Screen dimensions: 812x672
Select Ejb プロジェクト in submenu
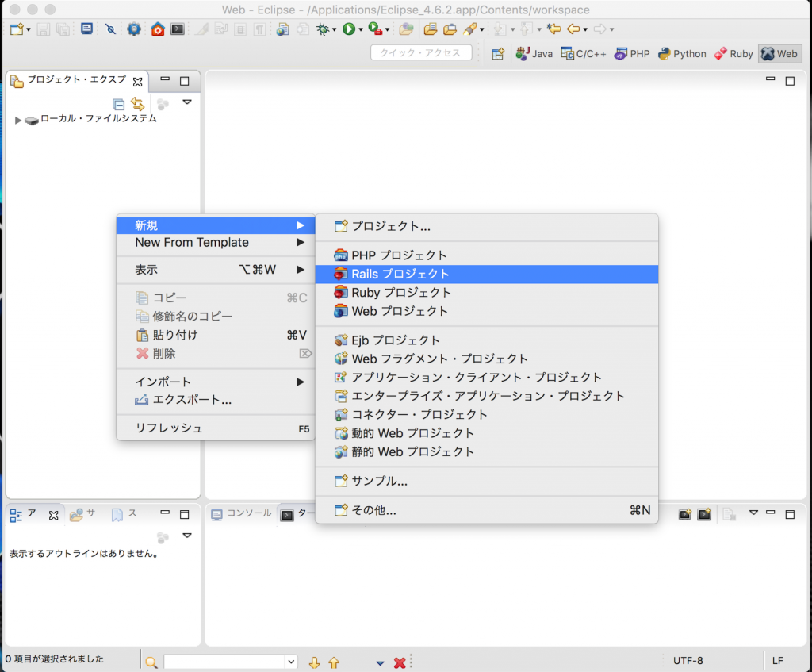(x=486, y=340)
